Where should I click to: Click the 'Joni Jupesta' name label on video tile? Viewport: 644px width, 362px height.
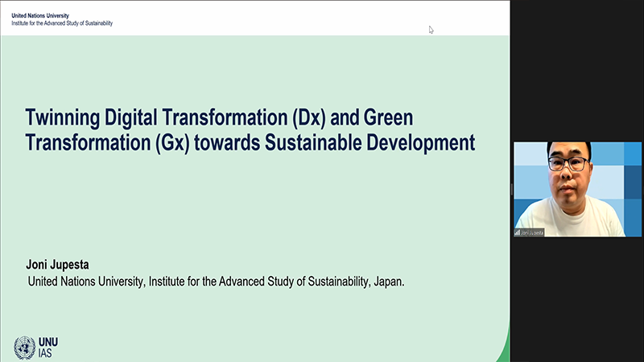pos(532,232)
